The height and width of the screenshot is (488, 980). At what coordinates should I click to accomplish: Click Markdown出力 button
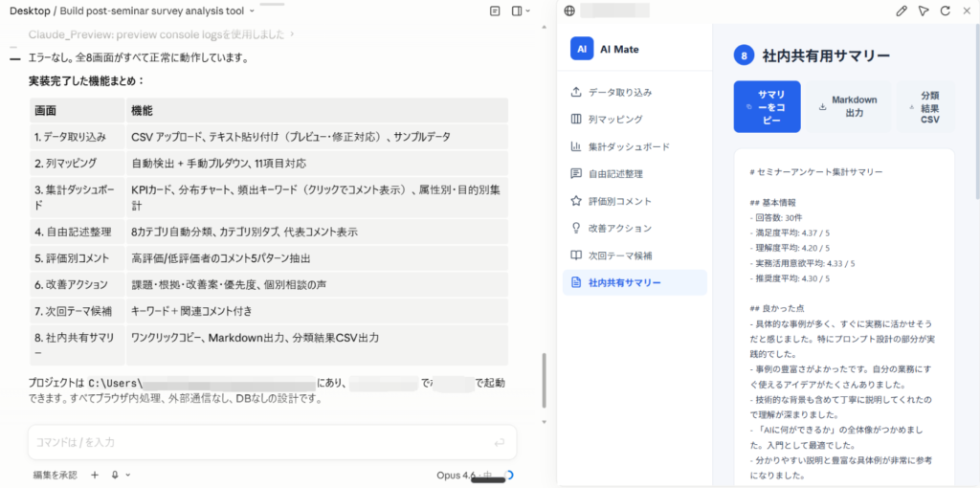coord(848,106)
